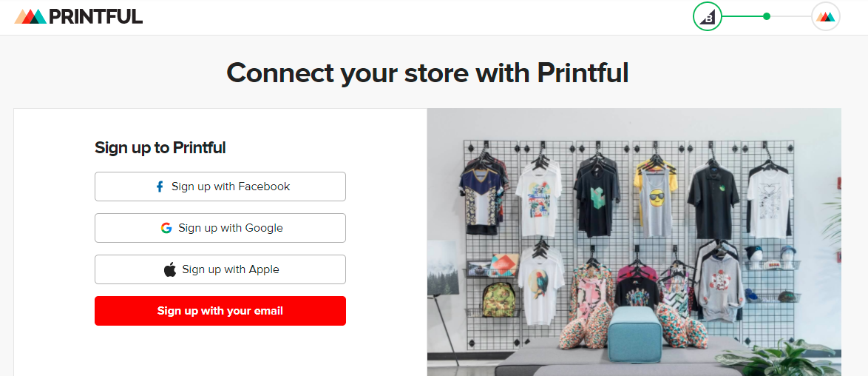The height and width of the screenshot is (376, 868).
Task: Click the Connect your store with Printful heading
Action: [427, 73]
